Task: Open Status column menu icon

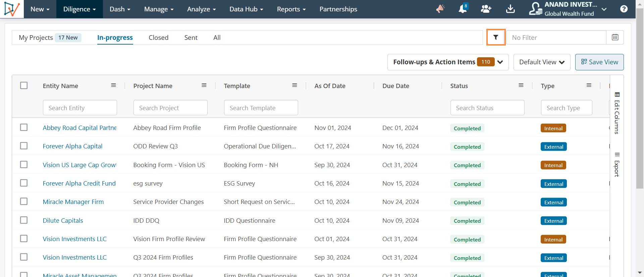Action: point(521,85)
